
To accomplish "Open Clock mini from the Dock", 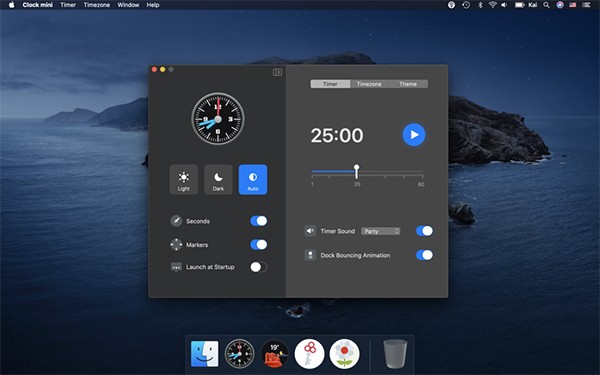I will click(x=239, y=354).
